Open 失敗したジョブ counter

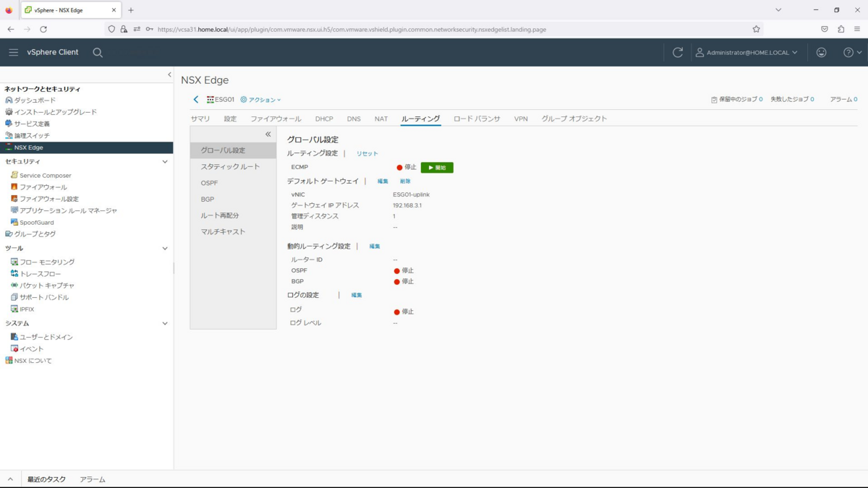pyautogui.click(x=792, y=100)
